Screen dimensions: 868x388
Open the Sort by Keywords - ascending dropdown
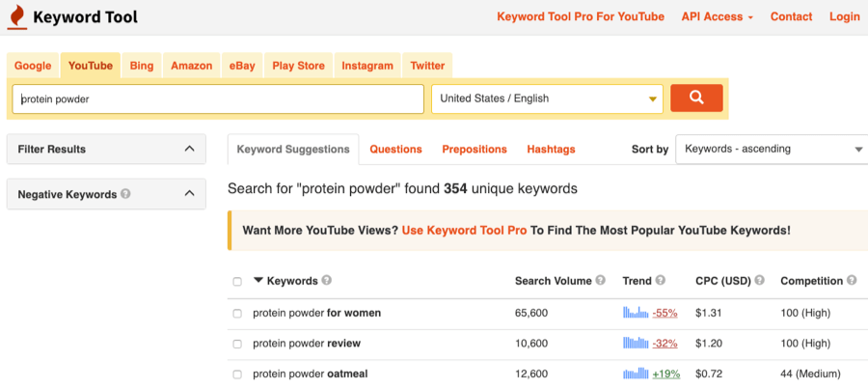pos(772,150)
